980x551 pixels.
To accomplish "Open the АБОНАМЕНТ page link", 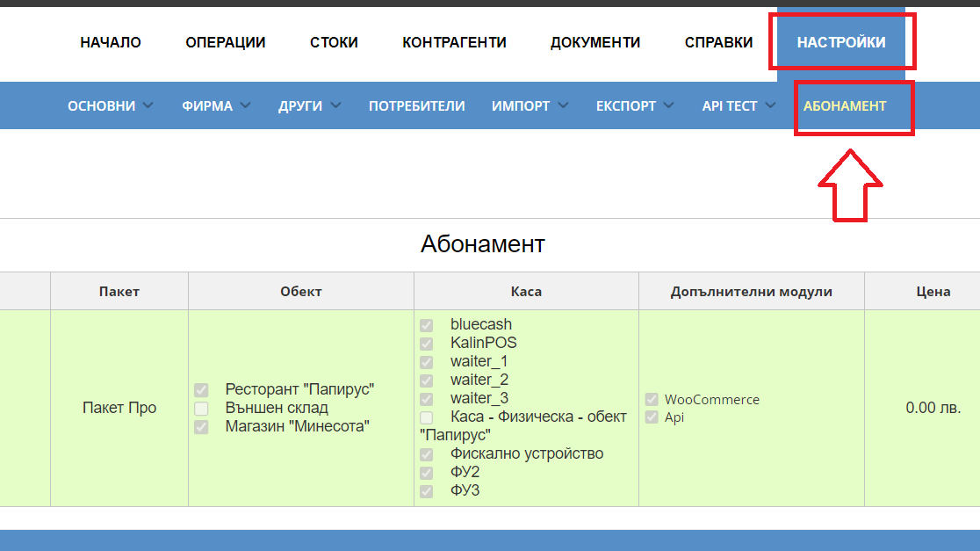I will click(845, 105).
